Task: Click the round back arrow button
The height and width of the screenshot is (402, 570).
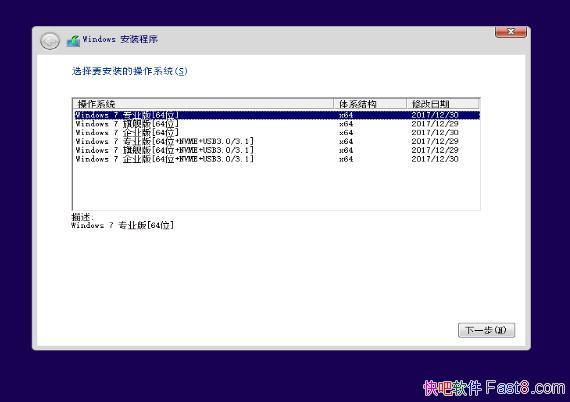Action: pos(50,41)
